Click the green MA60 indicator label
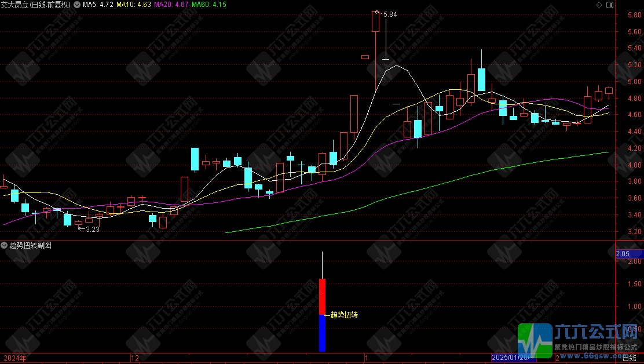644x364 pixels. (x=208, y=5)
